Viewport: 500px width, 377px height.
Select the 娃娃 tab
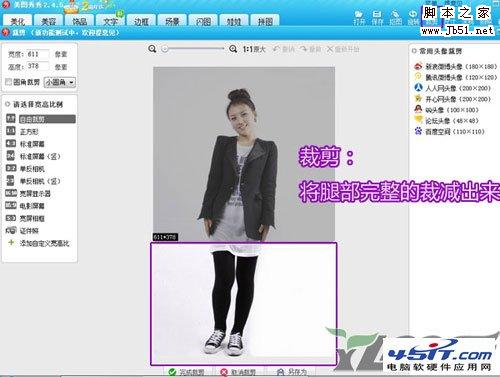234,21
